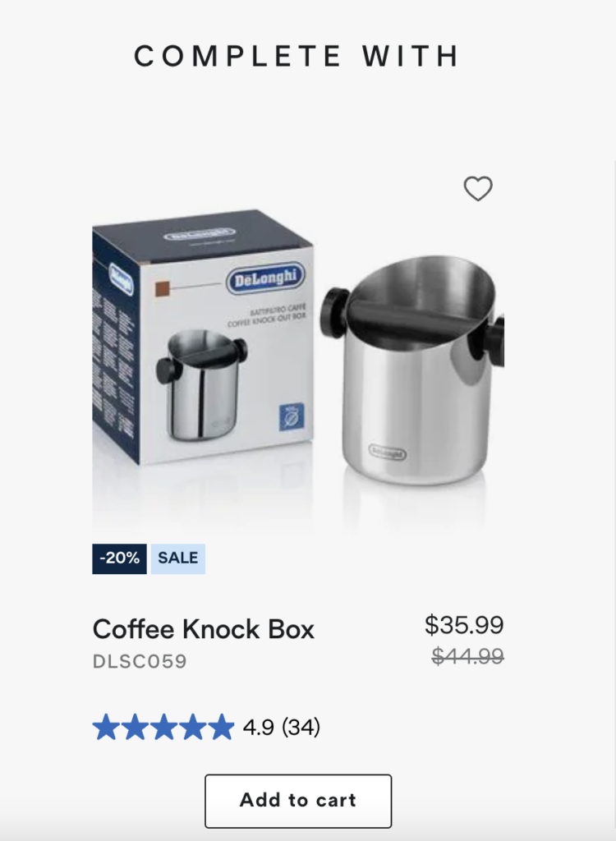This screenshot has width=616, height=841.
Task: Click the engraved DeLonghi logo on steel container
Action: [x=388, y=453]
